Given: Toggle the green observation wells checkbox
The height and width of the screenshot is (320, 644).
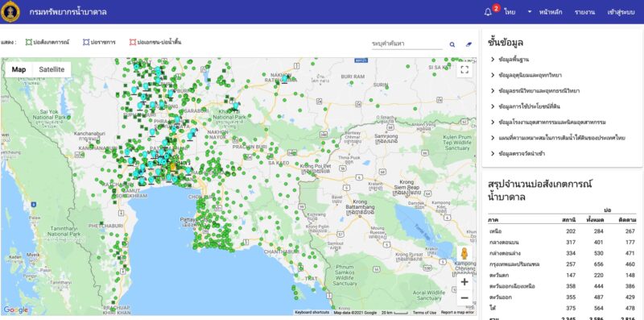Looking at the screenshot, I should tap(29, 42).
